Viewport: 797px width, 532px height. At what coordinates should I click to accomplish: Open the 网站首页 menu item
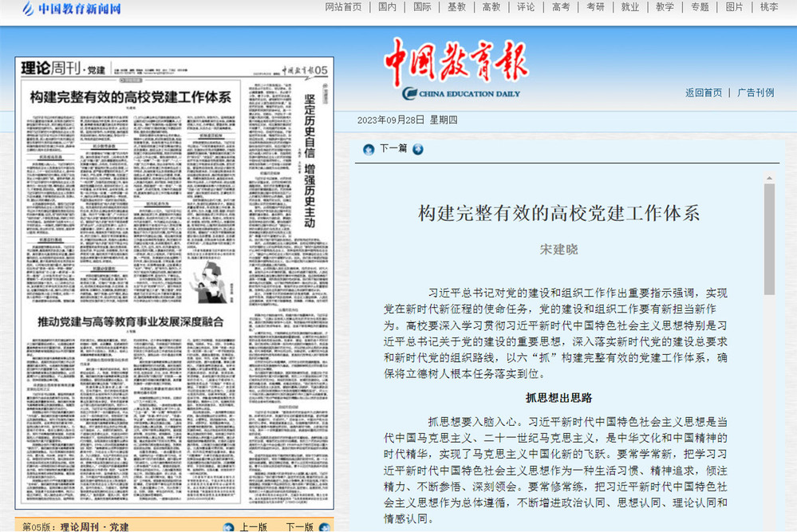point(343,7)
